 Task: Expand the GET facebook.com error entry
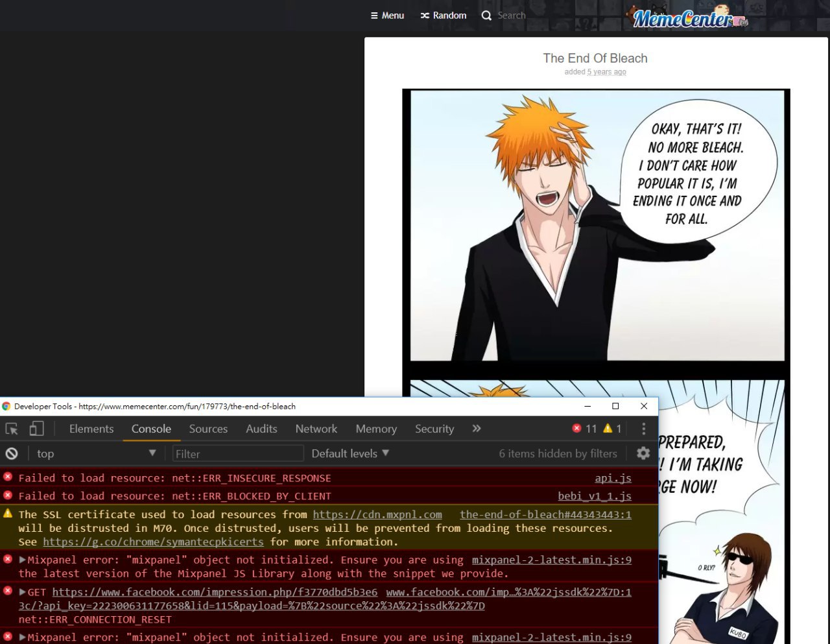(x=23, y=592)
